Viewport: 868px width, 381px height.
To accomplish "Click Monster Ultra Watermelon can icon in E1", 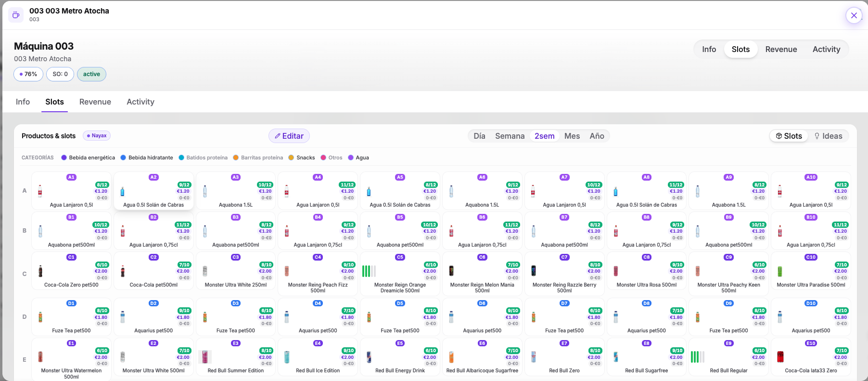I will coord(40,357).
